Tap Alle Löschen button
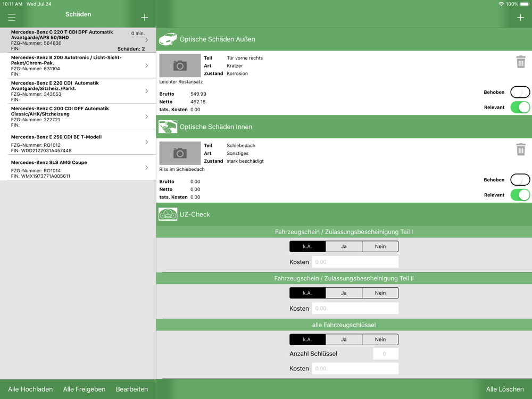 [x=505, y=389]
